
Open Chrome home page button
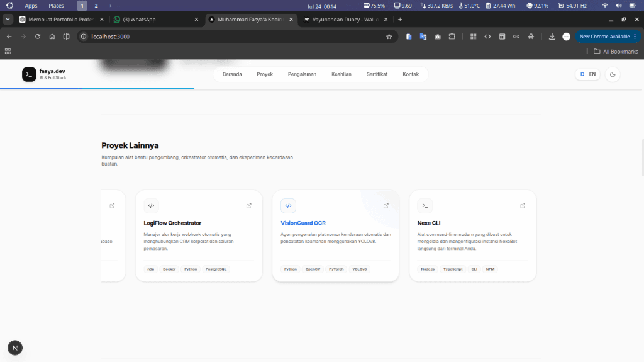click(x=52, y=37)
